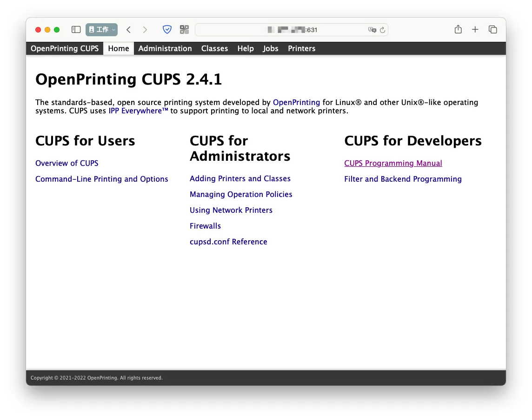Go back using the back arrow
This screenshot has width=532, height=420.
click(x=129, y=30)
